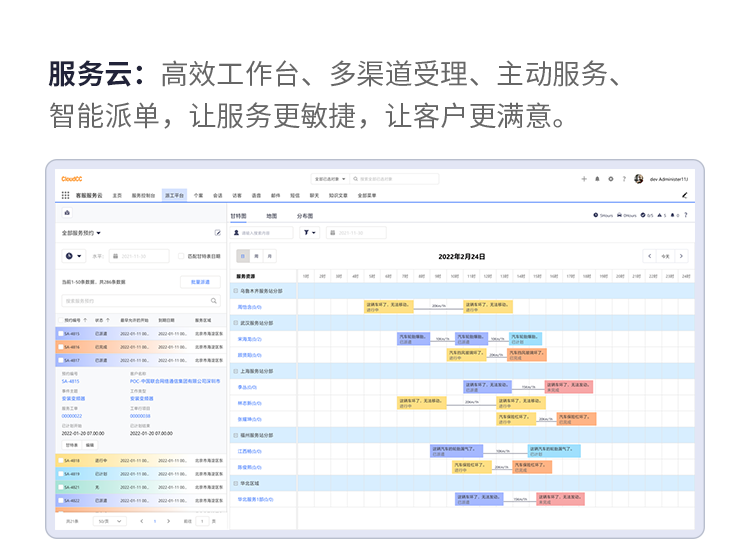This screenshot has height=550, width=750.
Task: Open the filter funnel dropdown
Action: coord(310,233)
